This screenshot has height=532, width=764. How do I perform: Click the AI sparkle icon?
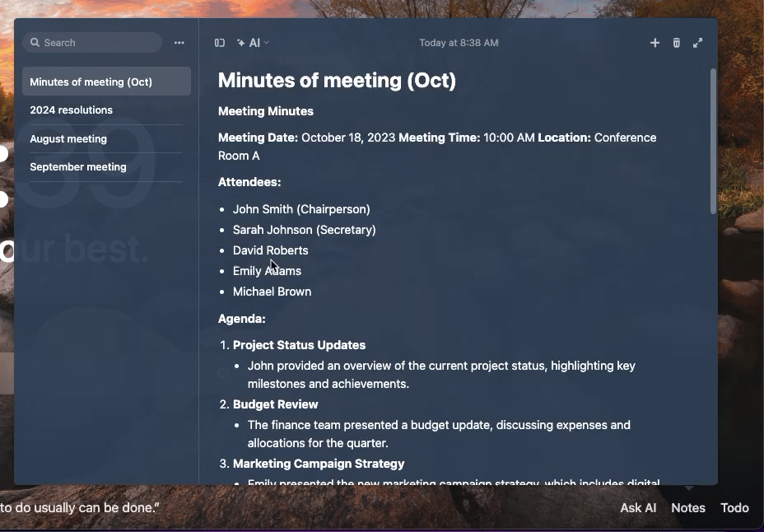point(241,43)
